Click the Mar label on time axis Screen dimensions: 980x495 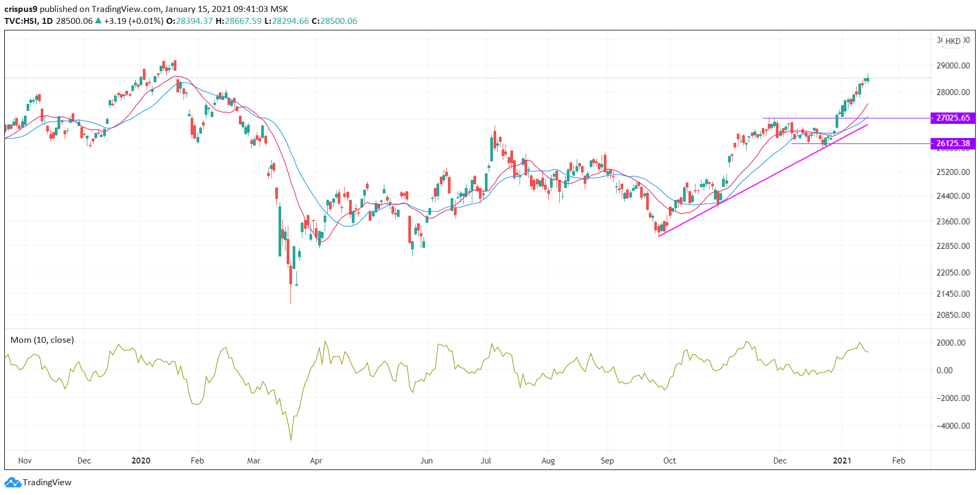pos(254,461)
